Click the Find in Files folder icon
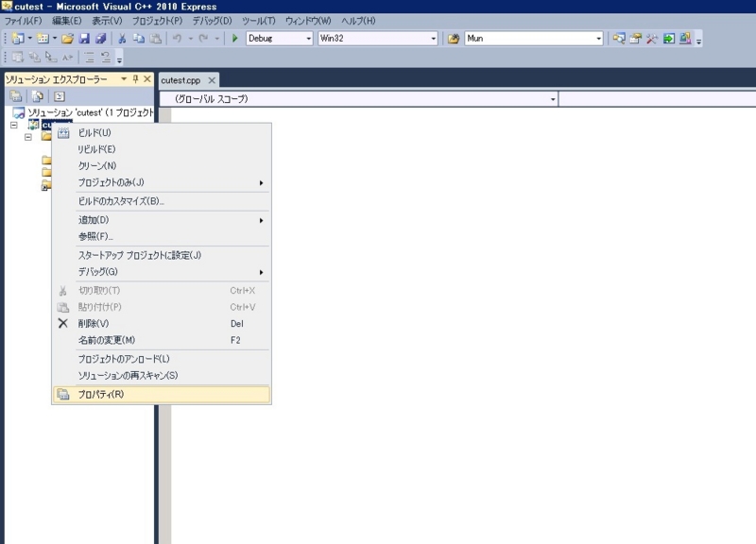This screenshot has width=756, height=544. [454, 39]
